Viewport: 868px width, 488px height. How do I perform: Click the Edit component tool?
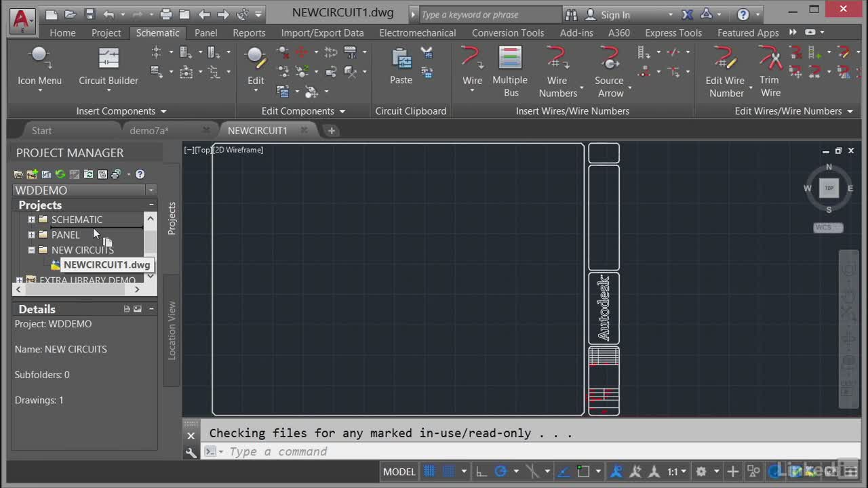pos(256,66)
